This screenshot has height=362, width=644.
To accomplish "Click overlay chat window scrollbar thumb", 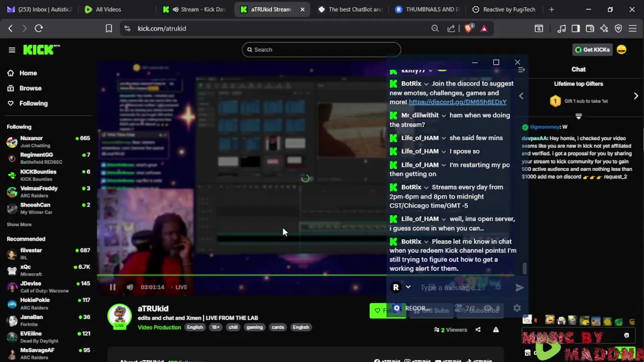I will pyautogui.click(x=525, y=268).
